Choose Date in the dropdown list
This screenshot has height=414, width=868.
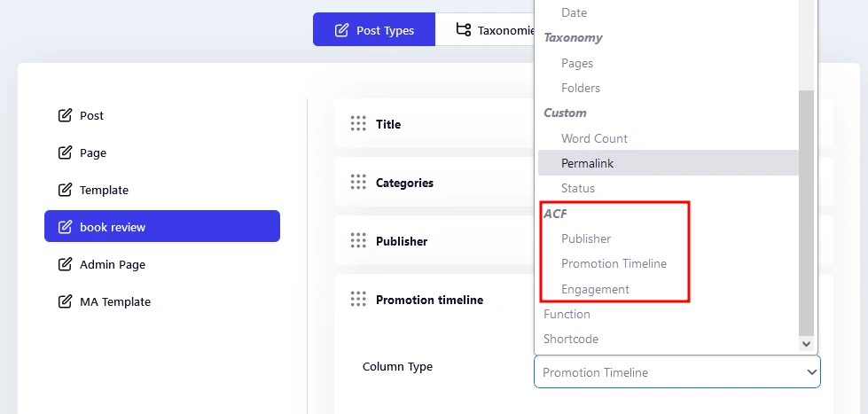[669, 12]
